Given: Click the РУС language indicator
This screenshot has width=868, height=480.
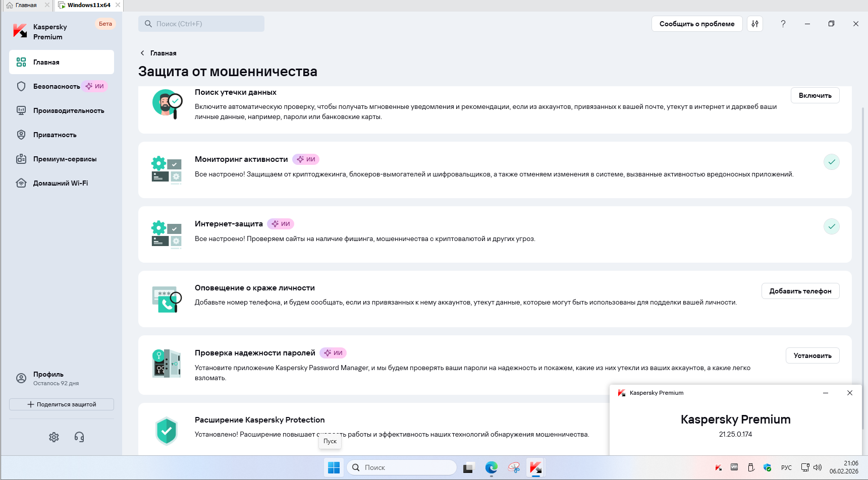Looking at the screenshot, I should pos(786,467).
